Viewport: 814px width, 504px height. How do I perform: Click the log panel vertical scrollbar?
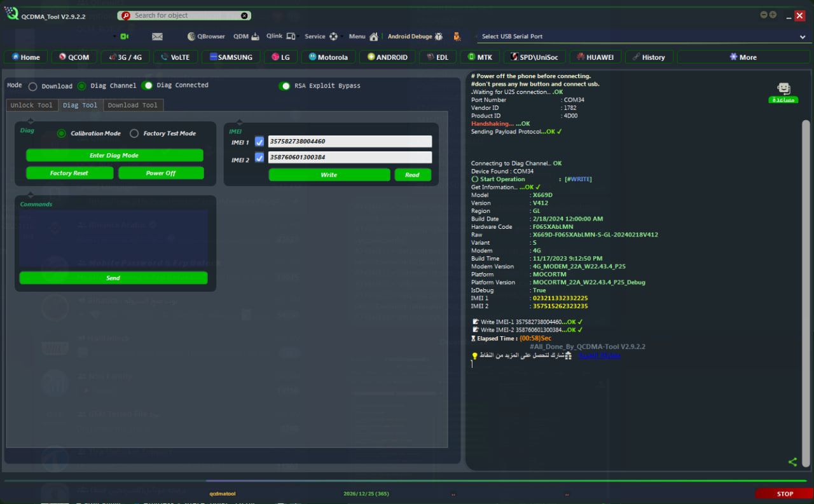coord(806,292)
